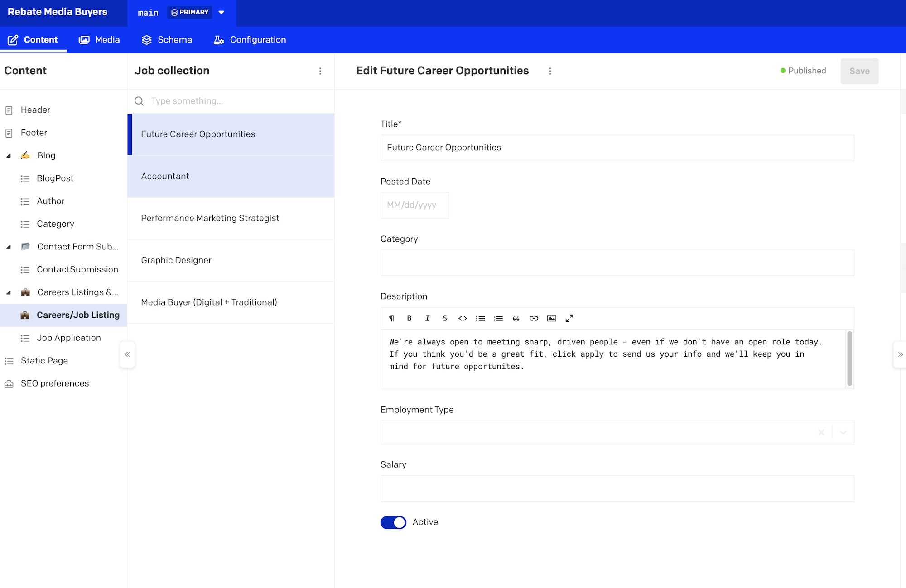Collapse the Careers Listings tree group
Screen dimensions: 906x588
(x=9, y=292)
